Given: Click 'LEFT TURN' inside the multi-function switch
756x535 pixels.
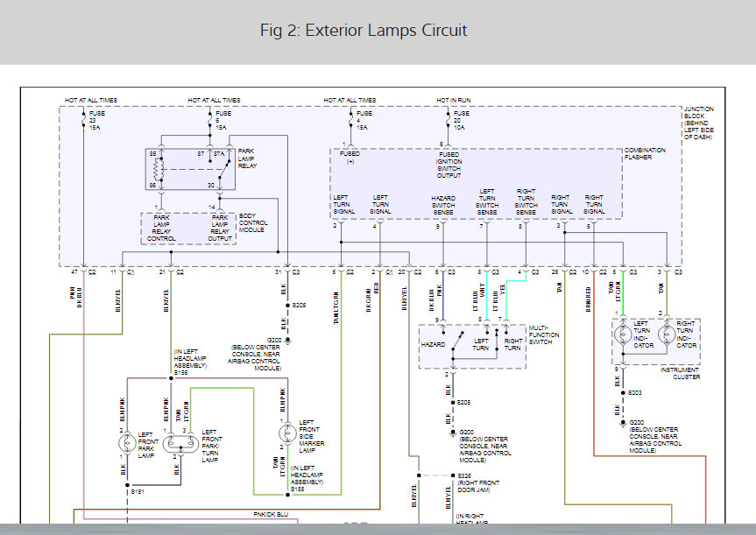Looking at the screenshot, I should (x=480, y=345).
